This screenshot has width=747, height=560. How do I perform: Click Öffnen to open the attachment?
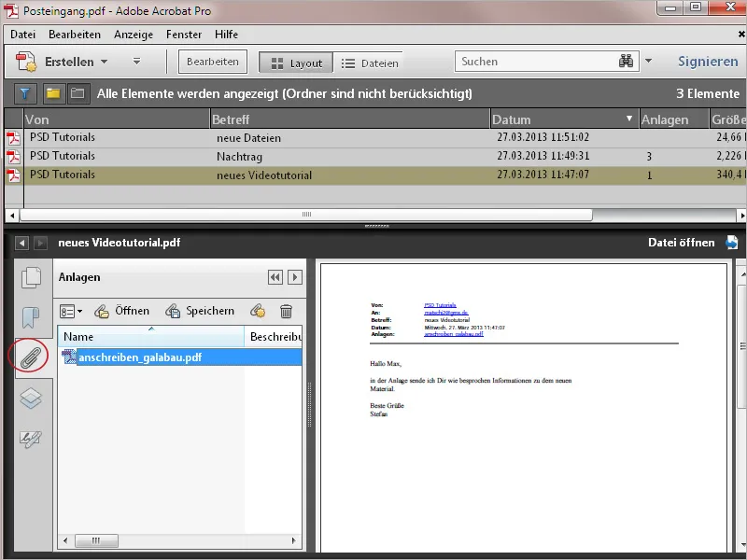tap(121, 311)
